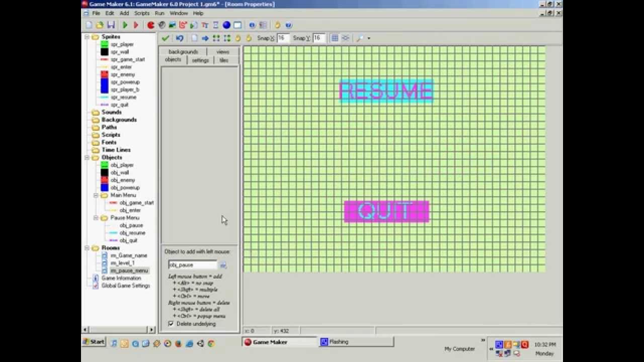Shift all instances with blue arrow icon
The width and height of the screenshot is (644, 362).
click(x=205, y=38)
